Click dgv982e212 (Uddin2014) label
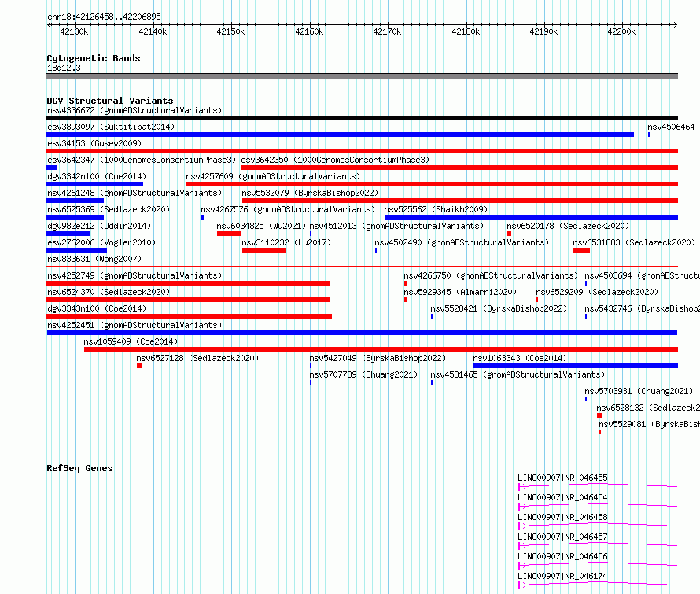The width and height of the screenshot is (700, 594). tap(99, 226)
